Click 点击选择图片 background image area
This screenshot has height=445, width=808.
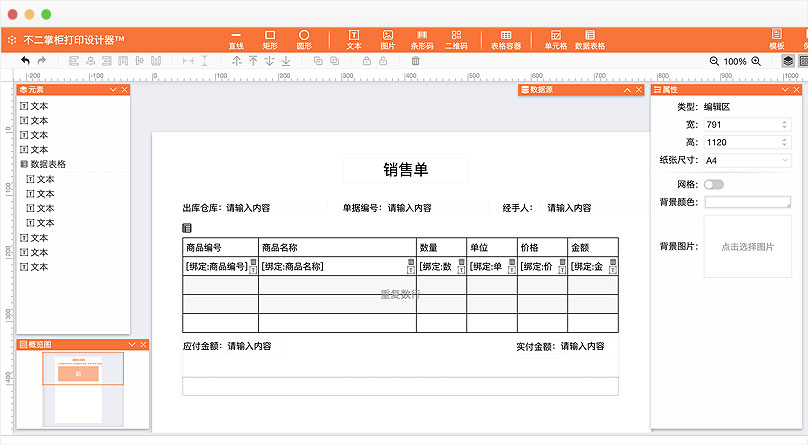[x=748, y=247]
